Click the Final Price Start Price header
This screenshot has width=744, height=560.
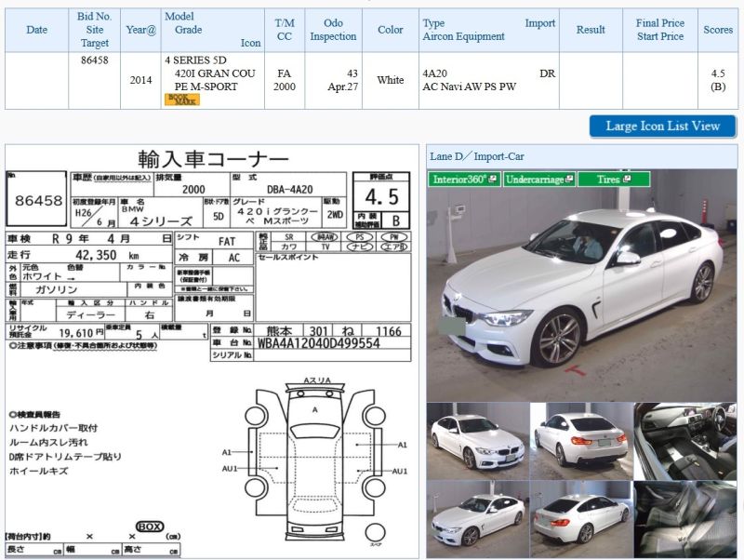click(x=660, y=30)
